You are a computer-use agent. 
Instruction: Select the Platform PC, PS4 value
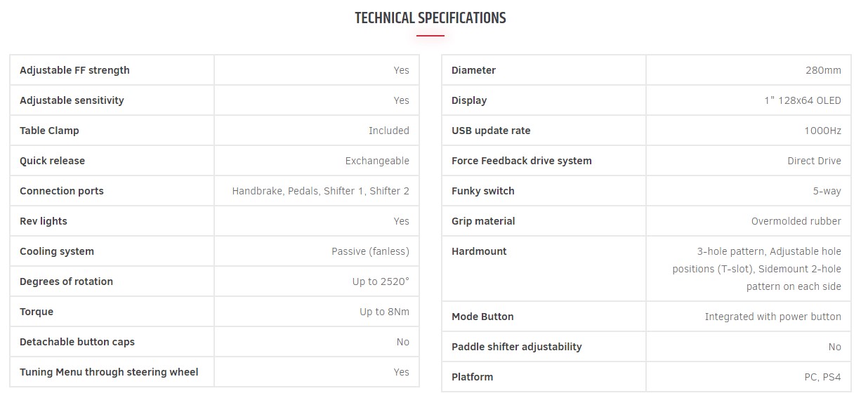[823, 377]
